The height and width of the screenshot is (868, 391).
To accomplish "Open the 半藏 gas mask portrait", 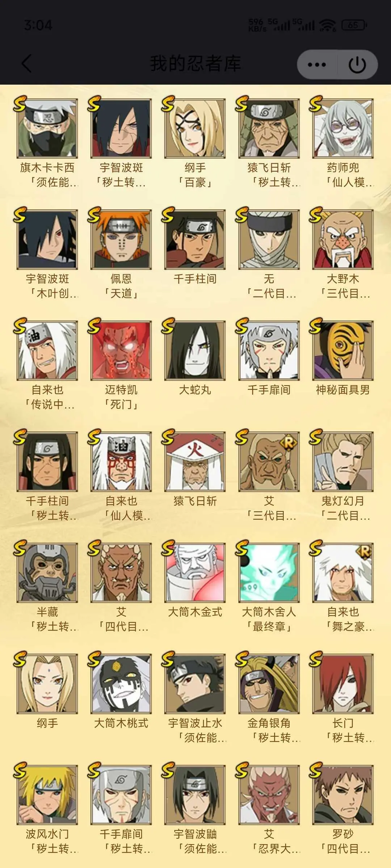I will (47, 573).
